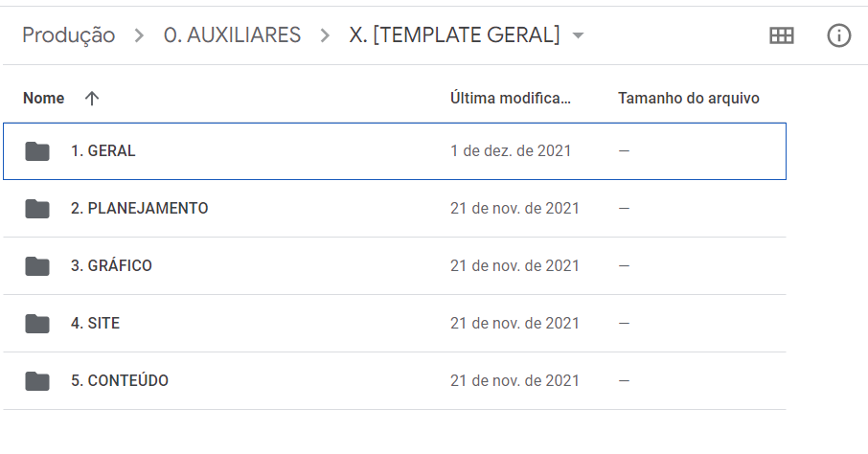Select the 3. GRÁFICO folder name
The height and width of the screenshot is (454, 868).
(x=111, y=266)
